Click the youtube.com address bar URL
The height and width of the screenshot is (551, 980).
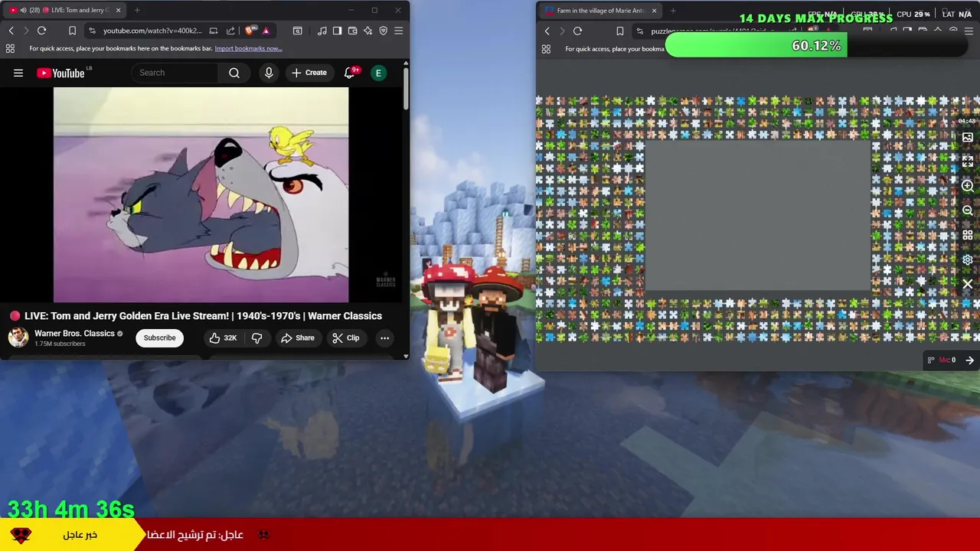point(152,31)
